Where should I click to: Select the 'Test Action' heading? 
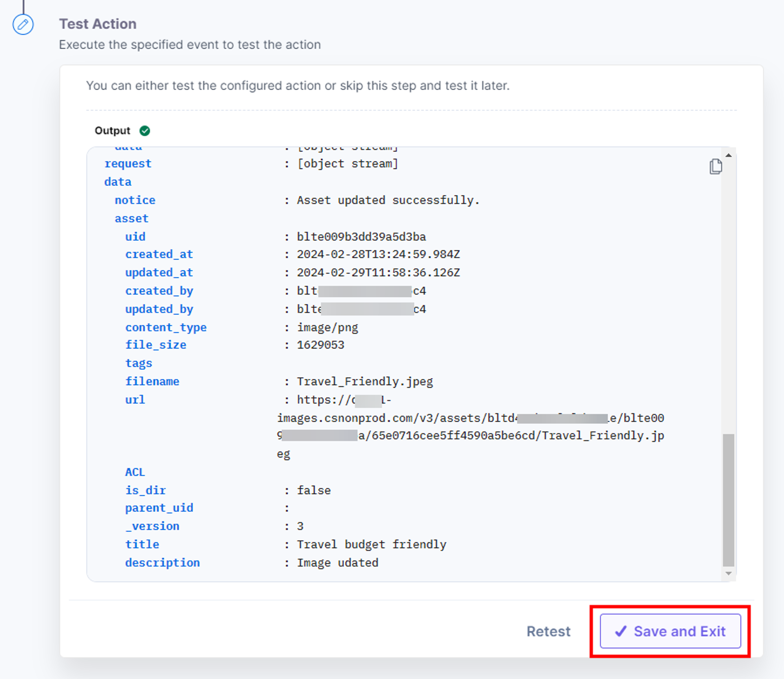coord(98,24)
